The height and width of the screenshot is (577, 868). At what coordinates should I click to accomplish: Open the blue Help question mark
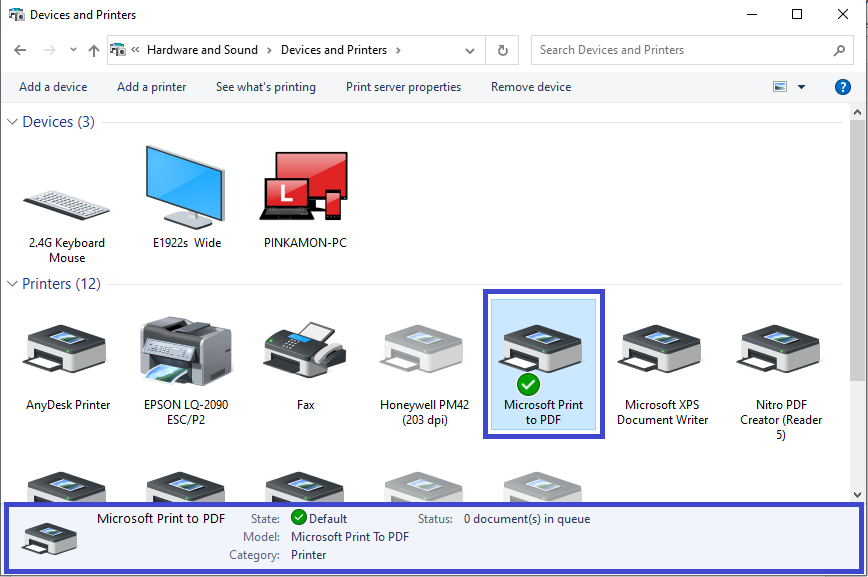pyautogui.click(x=843, y=87)
